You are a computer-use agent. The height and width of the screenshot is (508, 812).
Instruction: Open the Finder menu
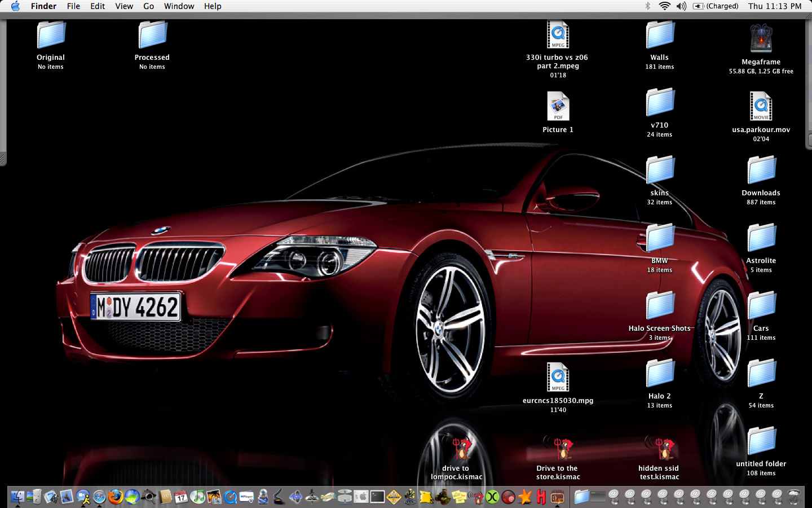(x=43, y=6)
